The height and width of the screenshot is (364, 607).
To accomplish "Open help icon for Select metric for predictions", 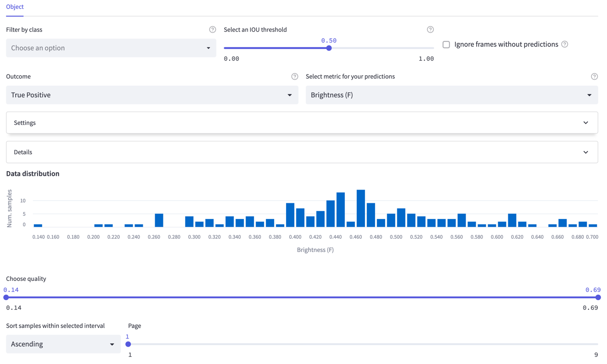I will click(594, 76).
